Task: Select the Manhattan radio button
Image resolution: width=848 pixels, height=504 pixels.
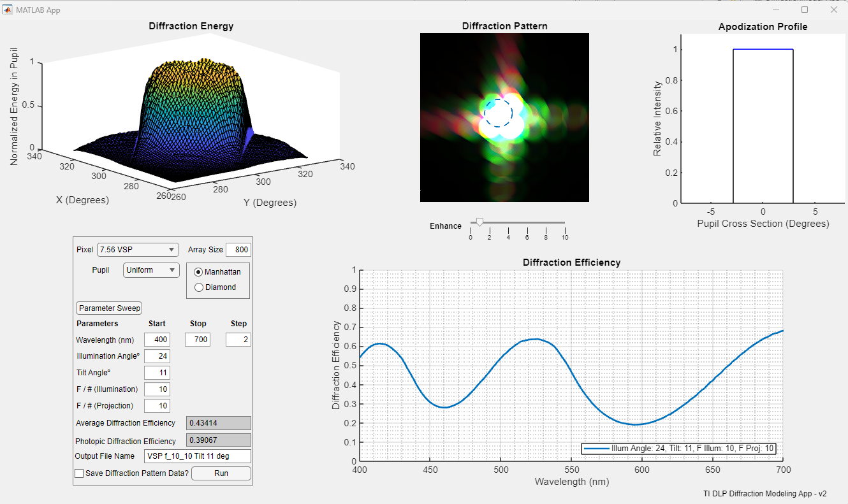Action: [x=199, y=272]
